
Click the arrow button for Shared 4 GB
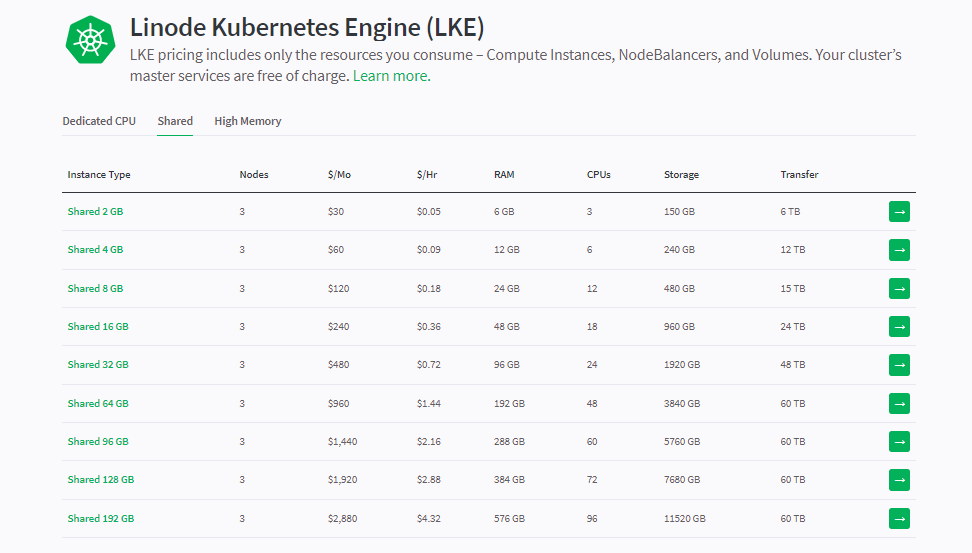tap(899, 250)
